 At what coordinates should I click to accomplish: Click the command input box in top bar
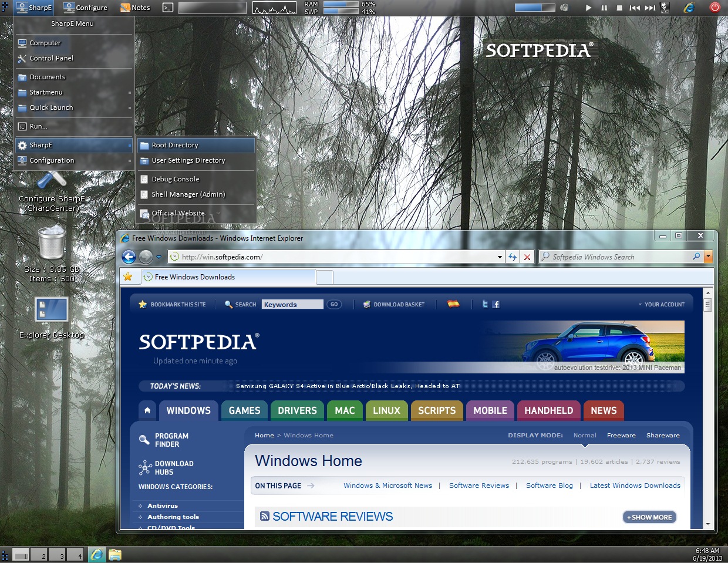pos(212,8)
